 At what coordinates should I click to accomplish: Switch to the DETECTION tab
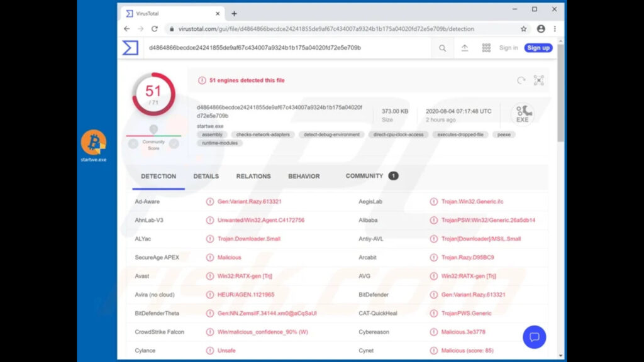158,176
